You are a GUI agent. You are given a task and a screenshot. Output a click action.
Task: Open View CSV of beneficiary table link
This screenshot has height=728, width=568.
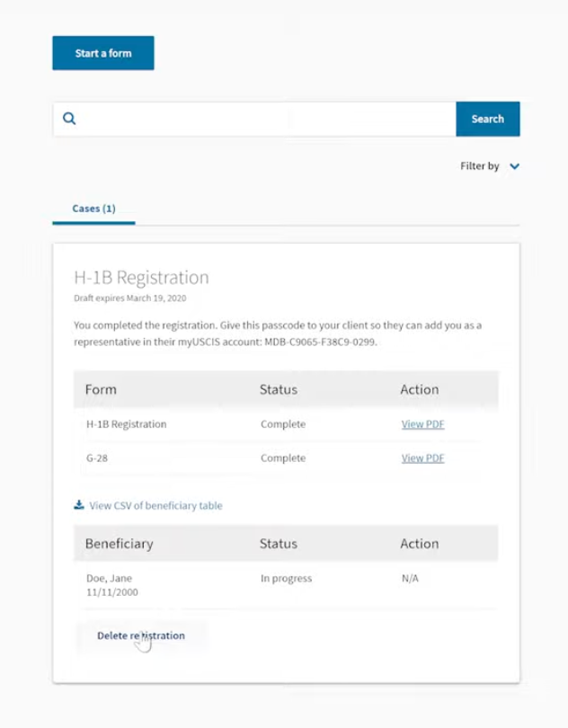pyautogui.click(x=155, y=505)
